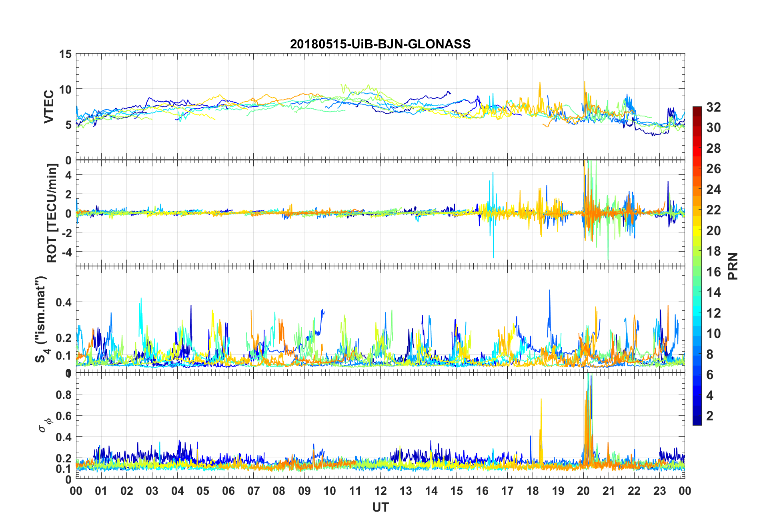
Task: Click colorbar tick label 2
Action: click(710, 416)
